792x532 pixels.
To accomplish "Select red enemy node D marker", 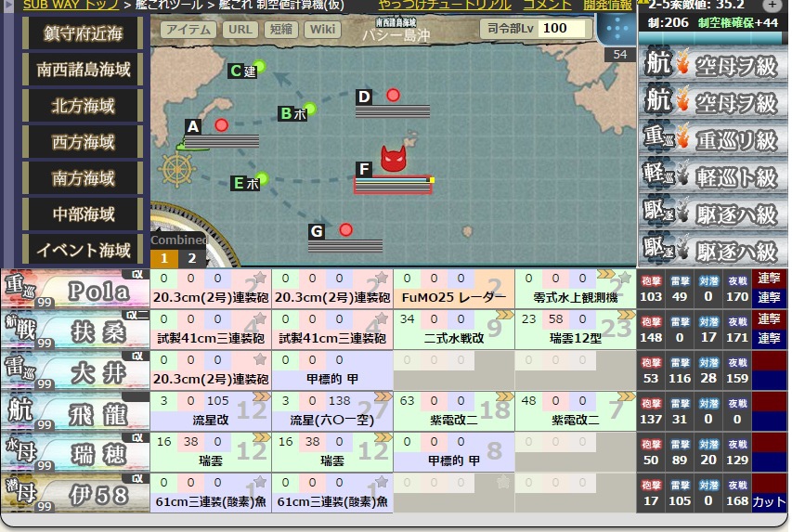I will (x=393, y=95).
